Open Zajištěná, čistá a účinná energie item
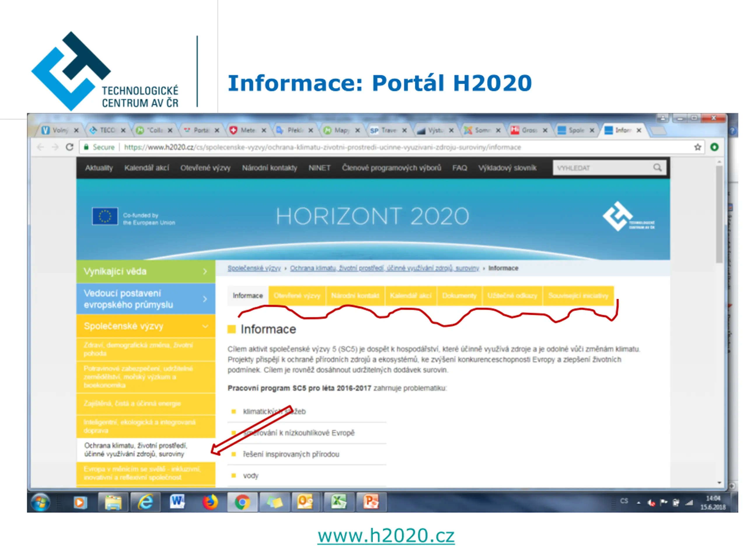Image resolution: width=747 pixels, height=560 pixels. click(146, 404)
